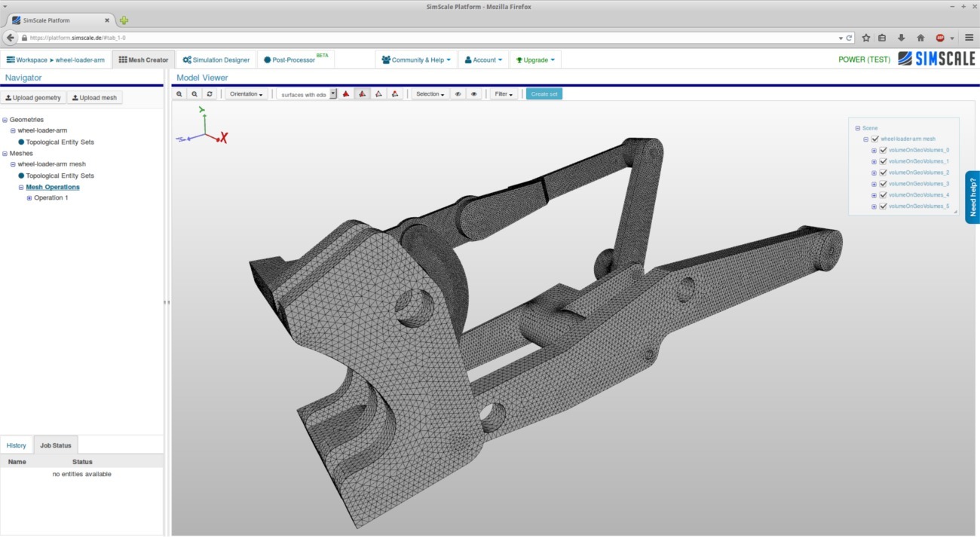Open the Need help? side tab
980x538 pixels.
(x=972, y=197)
